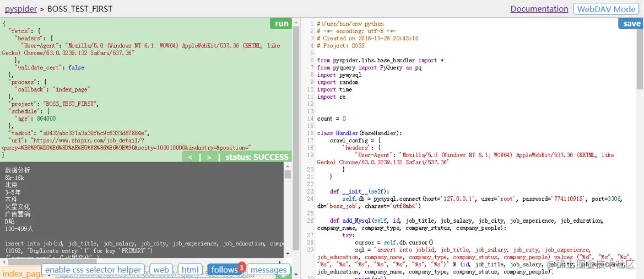Switch to the html tab

click(x=190, y=270)
